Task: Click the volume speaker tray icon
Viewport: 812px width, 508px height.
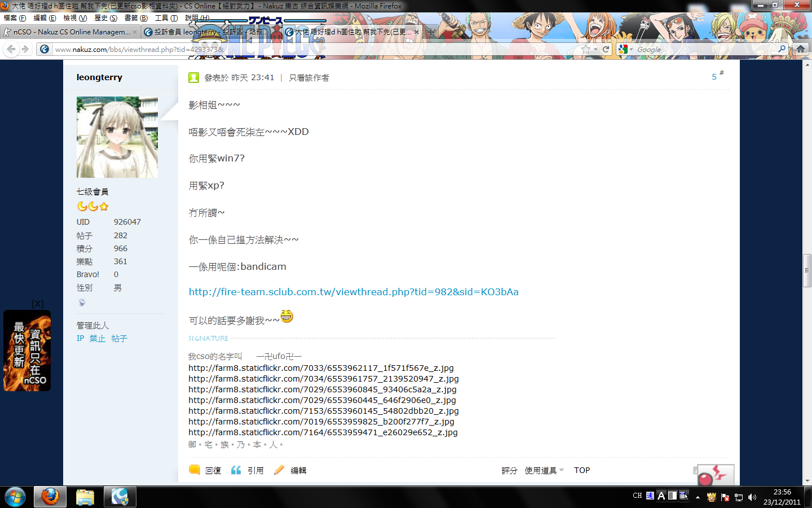Action: [x=752, y=497]
